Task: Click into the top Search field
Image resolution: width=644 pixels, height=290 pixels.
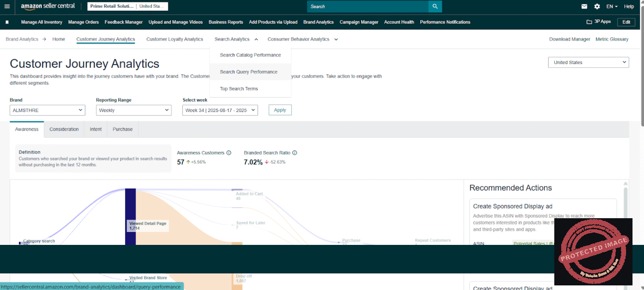Action: [x=368, y=6]
